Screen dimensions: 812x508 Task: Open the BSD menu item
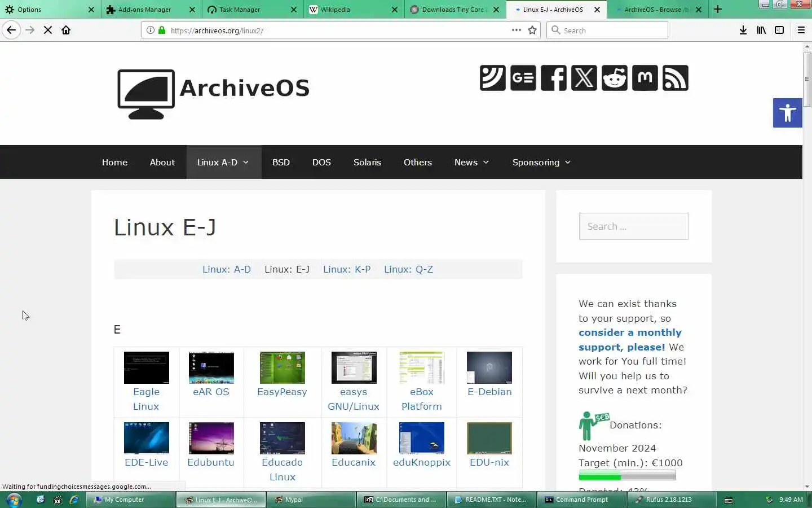281,162
